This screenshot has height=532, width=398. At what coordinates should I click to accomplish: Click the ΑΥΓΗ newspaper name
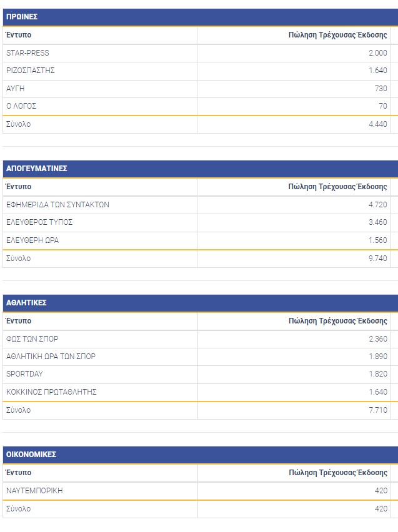16,89
